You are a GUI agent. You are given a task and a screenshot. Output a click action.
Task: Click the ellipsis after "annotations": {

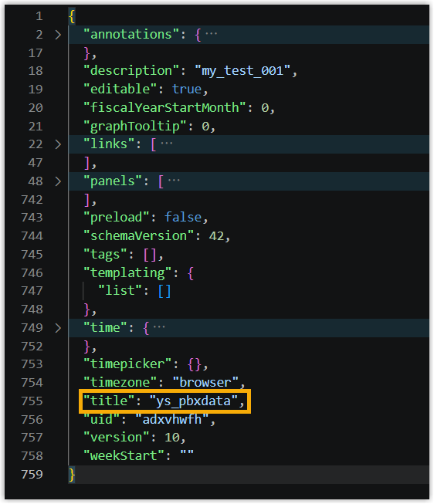[212, 33]
